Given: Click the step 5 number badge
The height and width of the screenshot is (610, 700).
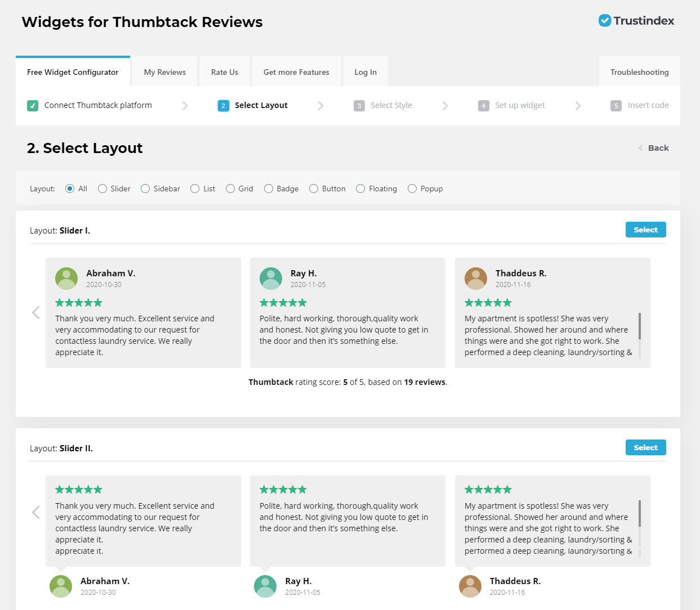Looking at the screenshot, I should [x=616, y=106].
